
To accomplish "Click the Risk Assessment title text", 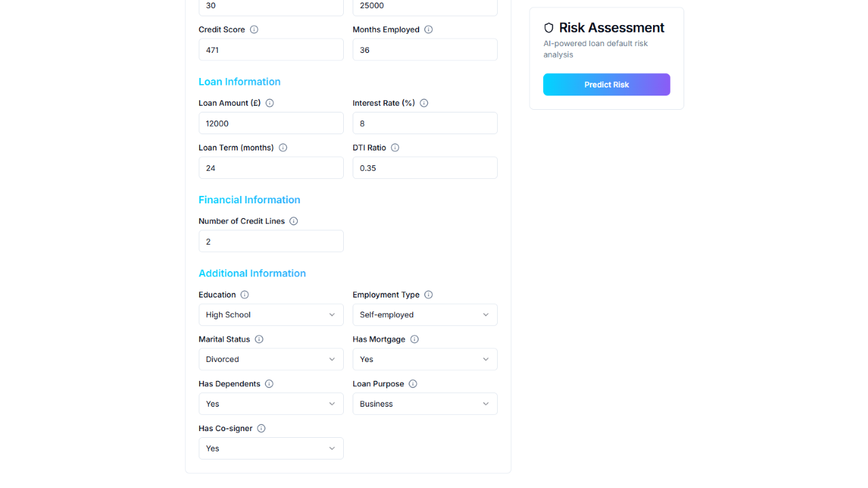I will (x=612, y=28).
